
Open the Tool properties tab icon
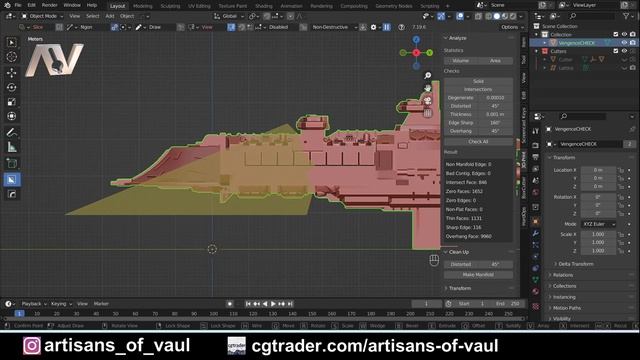(x=535, y=131)
